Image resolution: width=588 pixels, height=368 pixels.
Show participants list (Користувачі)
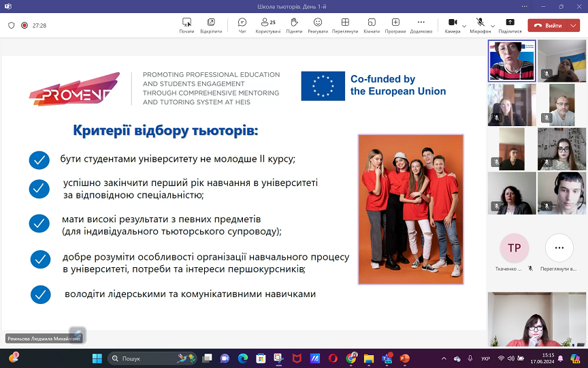point(268,25)
